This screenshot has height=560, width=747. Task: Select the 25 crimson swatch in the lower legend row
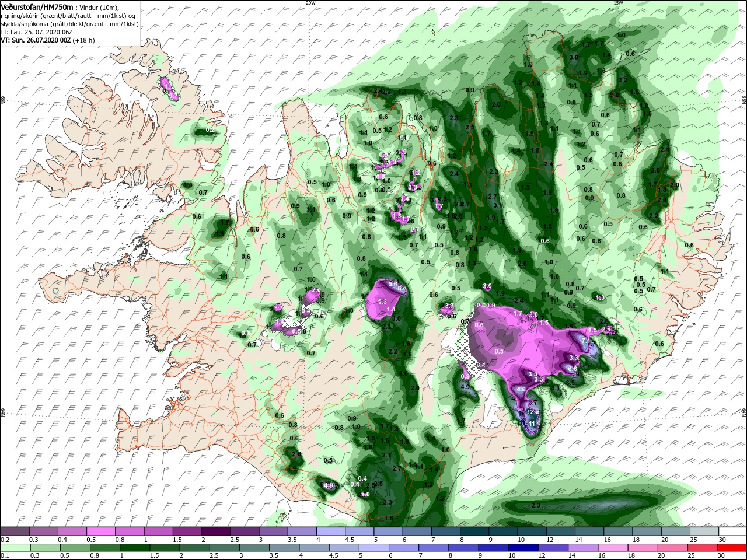coord(704,548)
